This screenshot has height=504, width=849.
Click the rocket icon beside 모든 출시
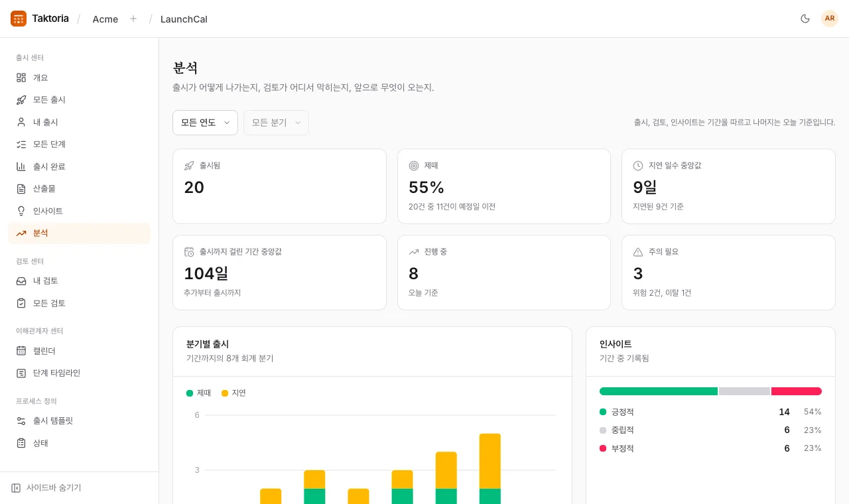point(21,99)
